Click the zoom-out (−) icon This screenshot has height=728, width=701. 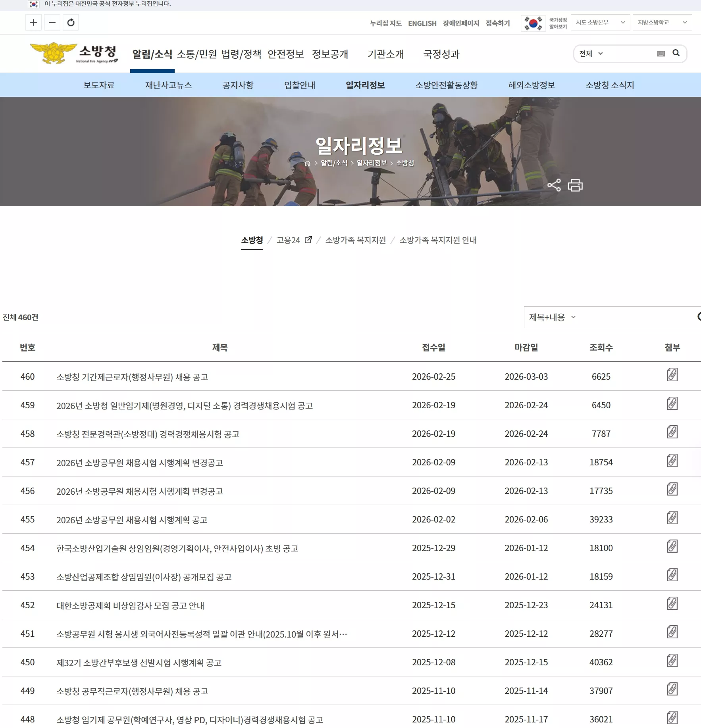point(52,23)
